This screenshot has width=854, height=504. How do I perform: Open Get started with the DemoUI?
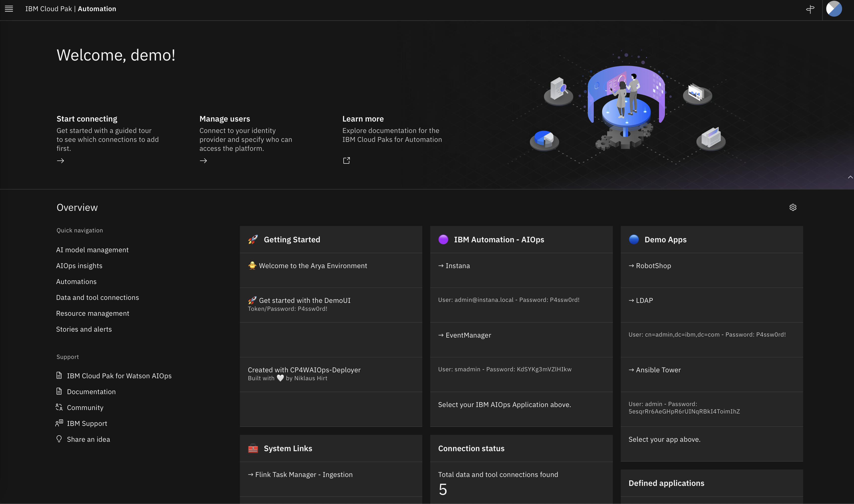tap(305, 301)
